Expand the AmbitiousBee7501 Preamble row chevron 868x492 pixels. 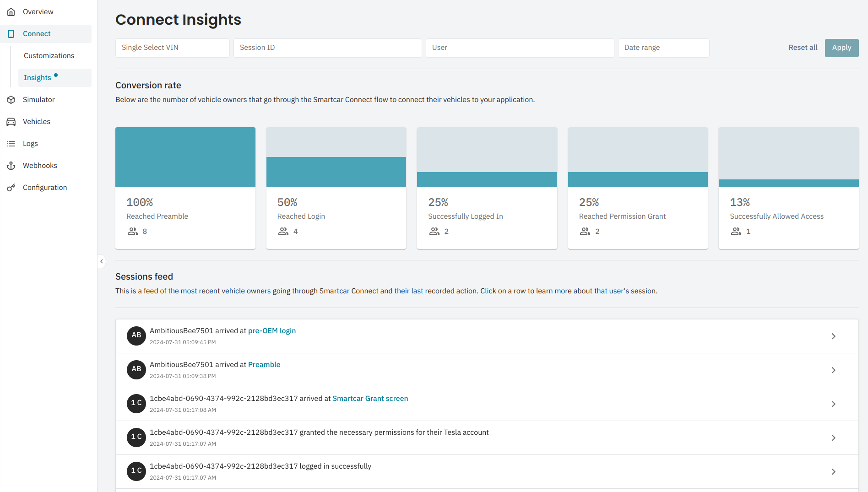tap(834, 370)
